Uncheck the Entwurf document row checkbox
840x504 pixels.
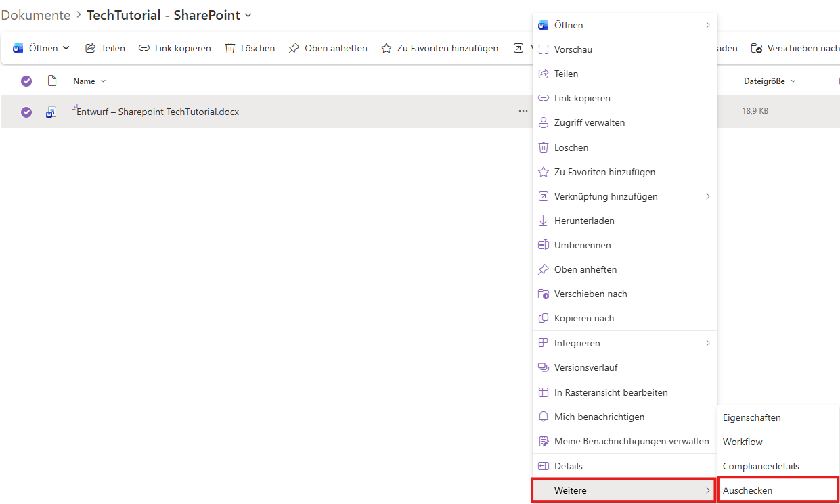click(26, 112)
